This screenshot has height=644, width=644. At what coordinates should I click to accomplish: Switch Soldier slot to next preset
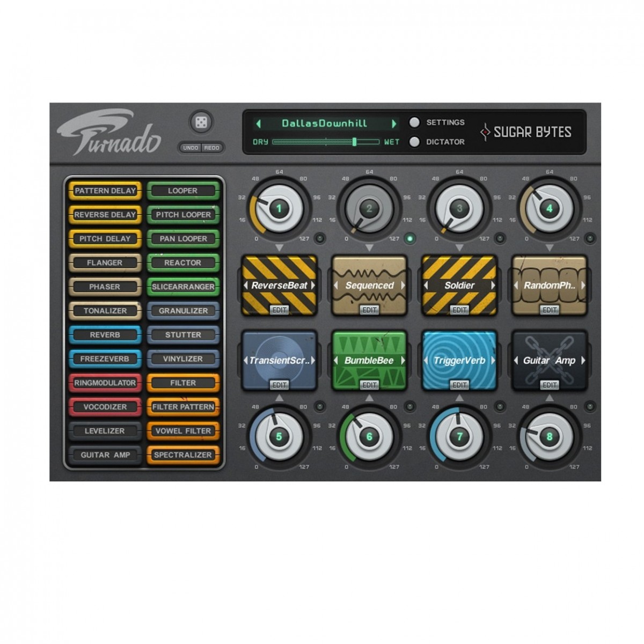point(493,286)
